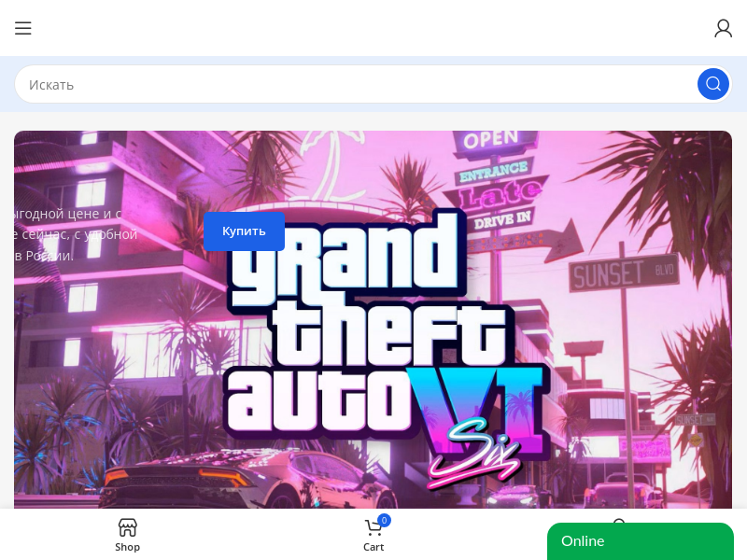Image resolution: width=747 pixels, height=560 pixels.
Task: Click the blue search magnifier button
Action: click(x=712, y=84)
